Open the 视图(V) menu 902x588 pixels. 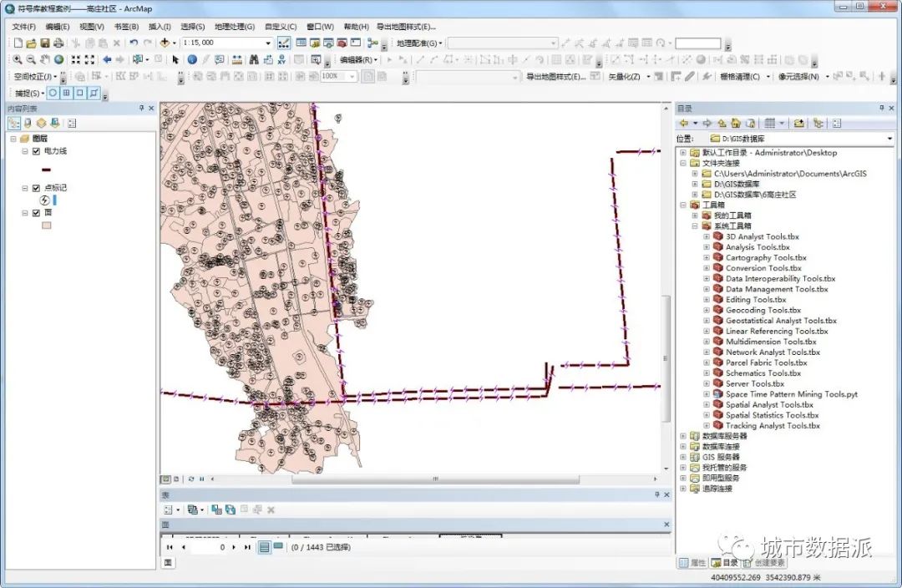pyautogui.click(x=92, y=27)
